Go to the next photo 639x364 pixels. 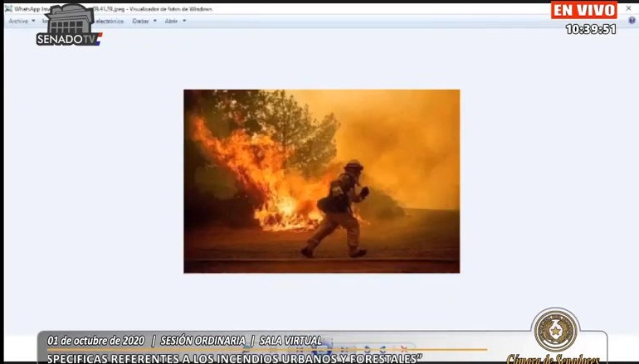pos(344,349)
